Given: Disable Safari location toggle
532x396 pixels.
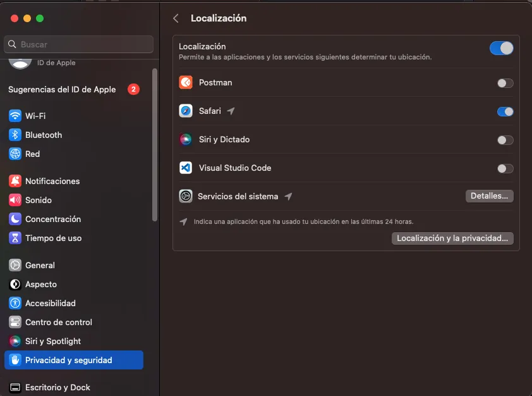Looking at the screenshot, I should [x=505, y=111].
